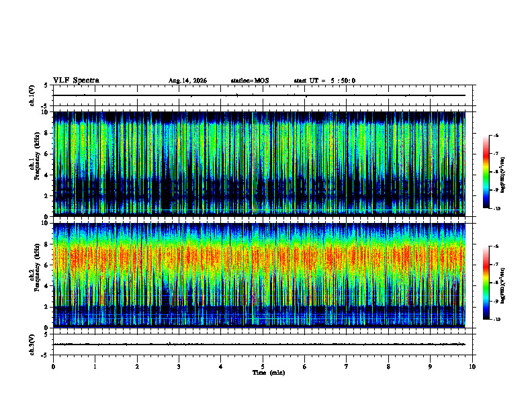Click time axis tick label "10" at bottom right
Screen dimensions: 532x411
pos(472,367)
